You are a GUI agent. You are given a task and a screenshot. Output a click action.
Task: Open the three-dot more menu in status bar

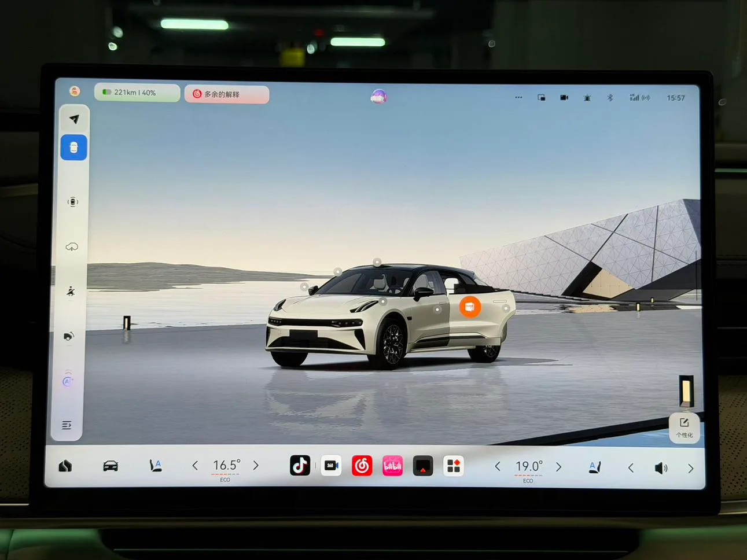click(x=518, y=97)
